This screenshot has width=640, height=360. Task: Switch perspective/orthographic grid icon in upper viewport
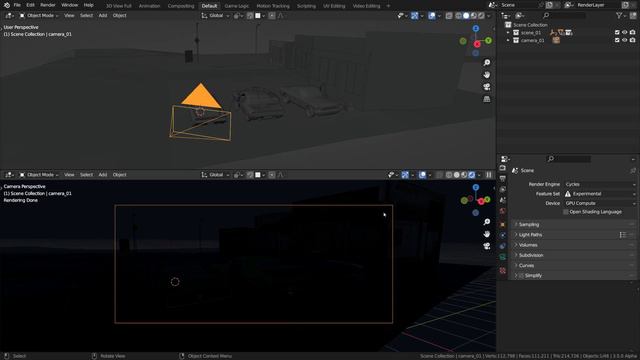click(x=487, y=99)
